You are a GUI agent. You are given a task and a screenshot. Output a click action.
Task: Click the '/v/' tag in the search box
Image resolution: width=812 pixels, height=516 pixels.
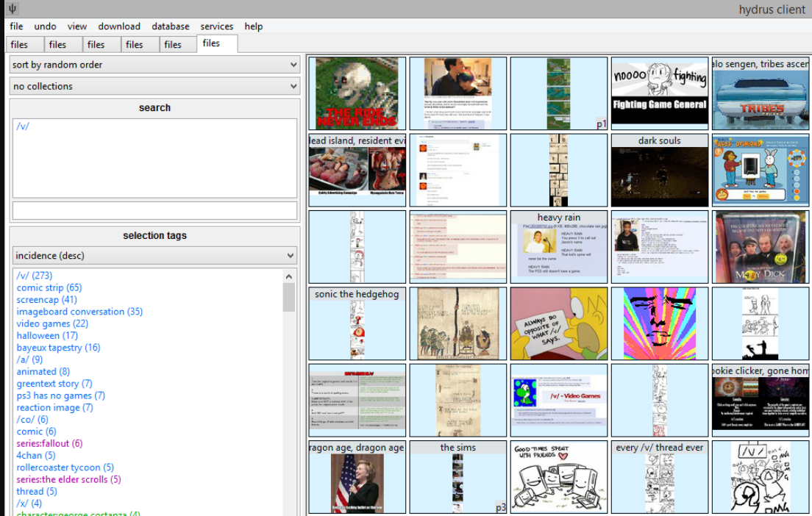[23, 126]
